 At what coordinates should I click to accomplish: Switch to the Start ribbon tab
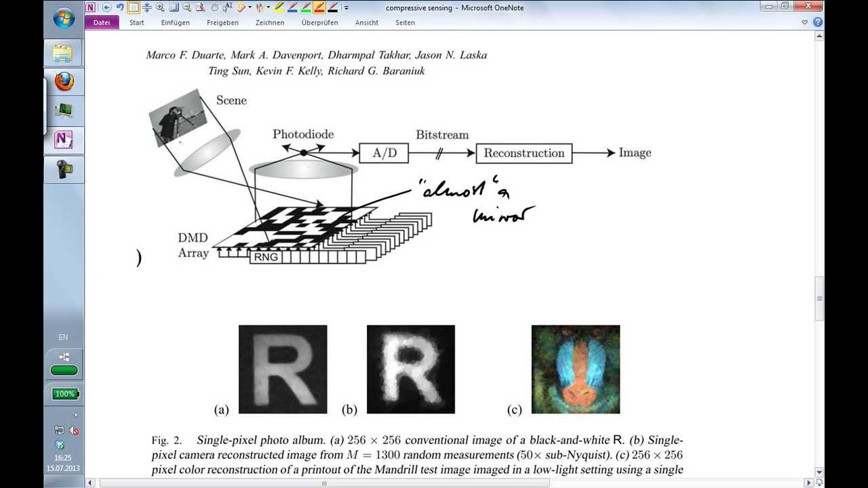[x=136, y=22]
